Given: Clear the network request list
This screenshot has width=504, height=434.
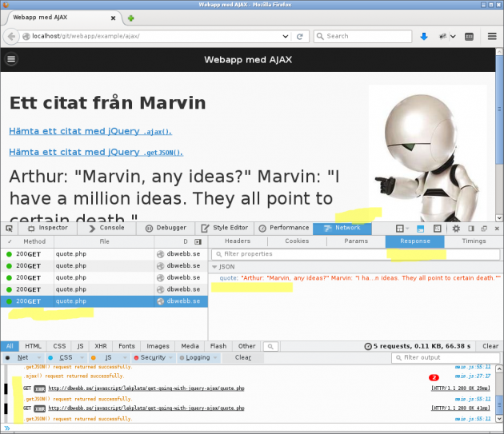Looking at the screenshot, I should tap(490, 346).
